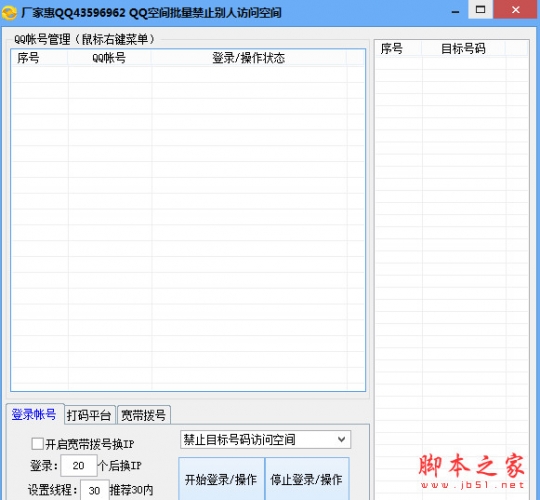This screenshot has height=500, width=540.
Task: Open the 禁止目标号码访问空间 dropdown
Action: click(x=265, y=439)
